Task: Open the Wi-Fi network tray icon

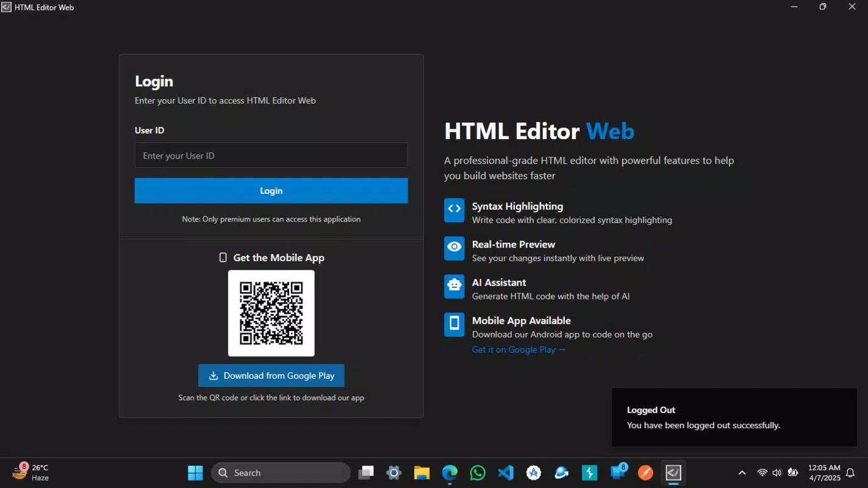Action: [x=762, y=473]
